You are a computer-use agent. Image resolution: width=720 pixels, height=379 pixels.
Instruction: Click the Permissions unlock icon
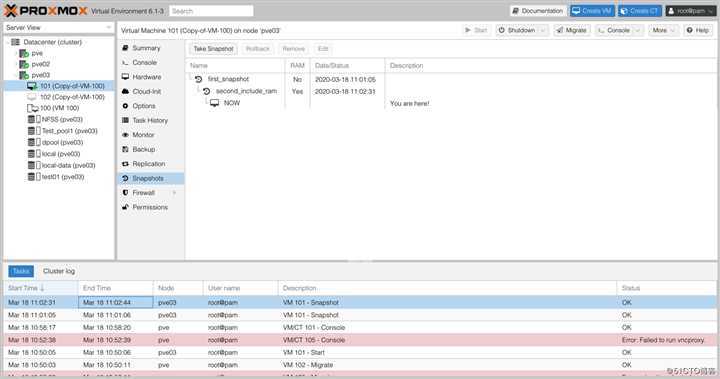coord(125,207)
